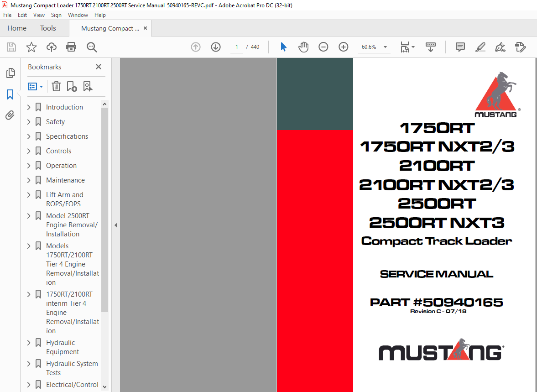Screen dimensions: 537x392
Task: Open the Specifications bookmark text
Action: (67, 136)
